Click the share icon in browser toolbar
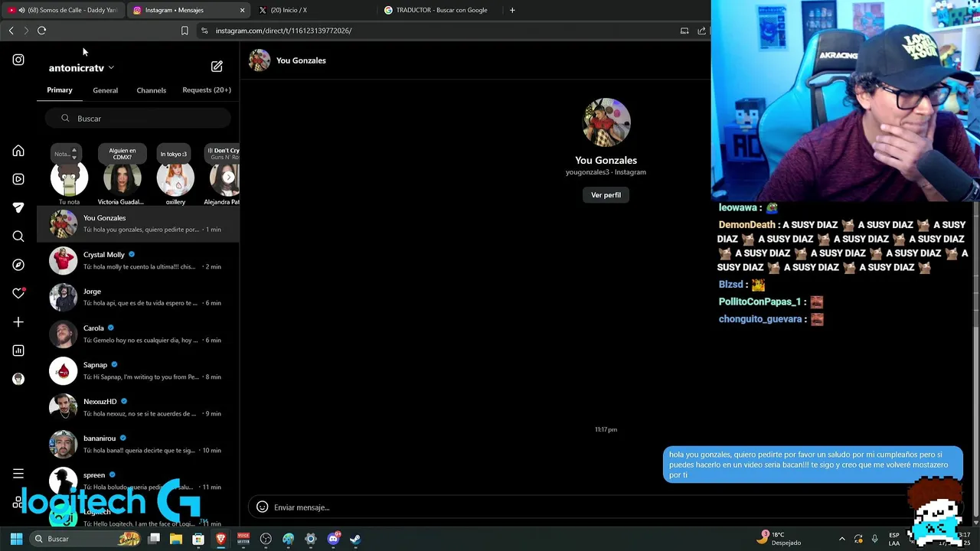The height and width of the screenshot is (551, 980). [701, 31]
